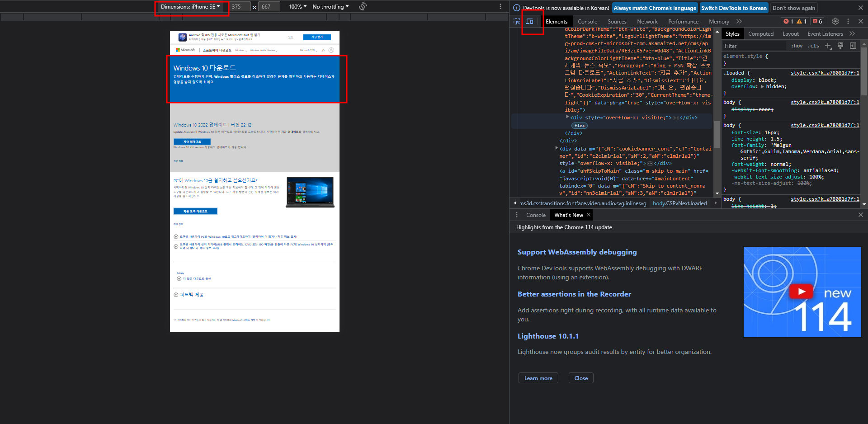Click the yellow warning count badge

point(802,21)
